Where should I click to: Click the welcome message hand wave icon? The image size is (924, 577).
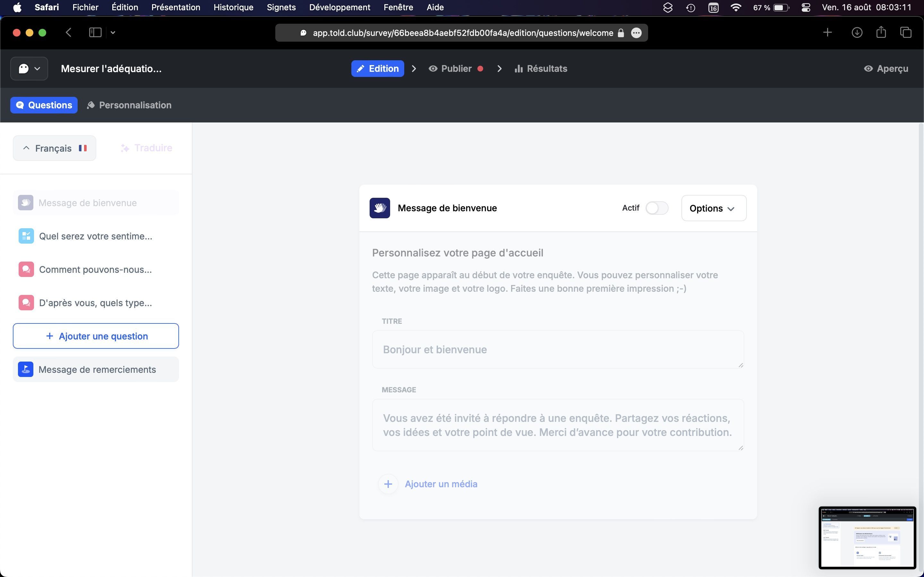tap(380, 208)
